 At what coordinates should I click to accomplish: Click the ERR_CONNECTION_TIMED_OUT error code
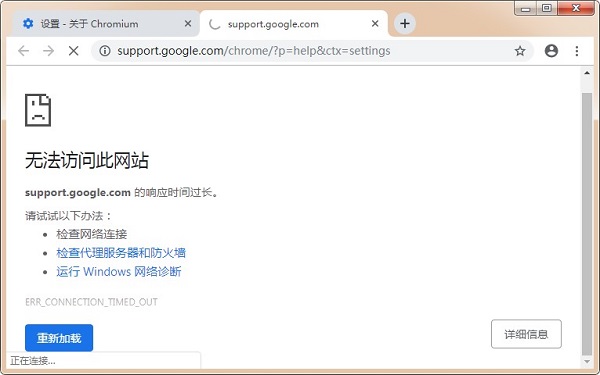point(91,302)
